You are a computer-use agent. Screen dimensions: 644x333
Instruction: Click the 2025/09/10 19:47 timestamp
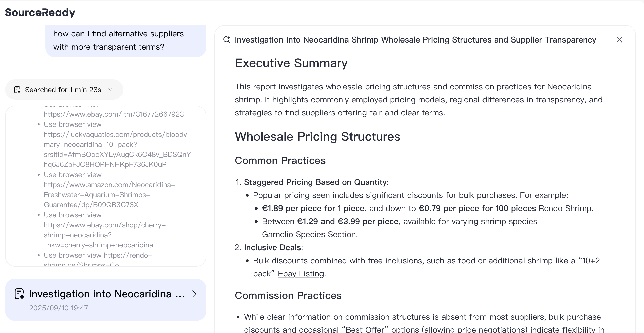pyautogui.click(x=58, y=308)
